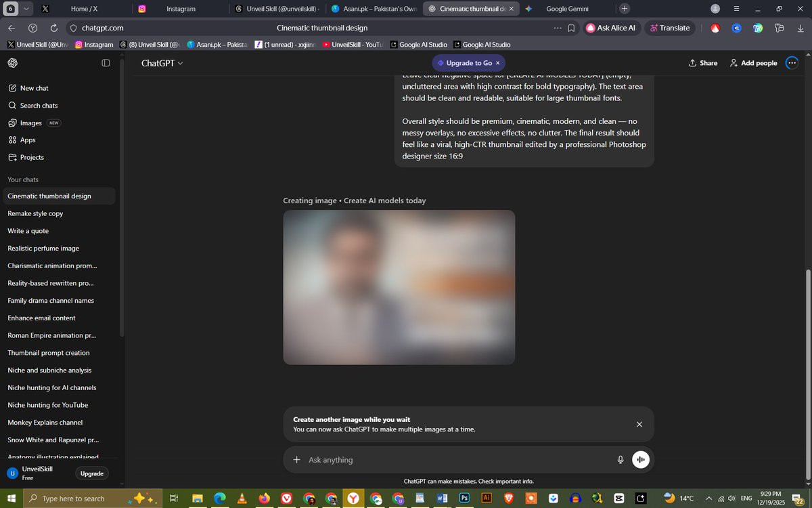Click the blurred image being generated

point(399,287)
